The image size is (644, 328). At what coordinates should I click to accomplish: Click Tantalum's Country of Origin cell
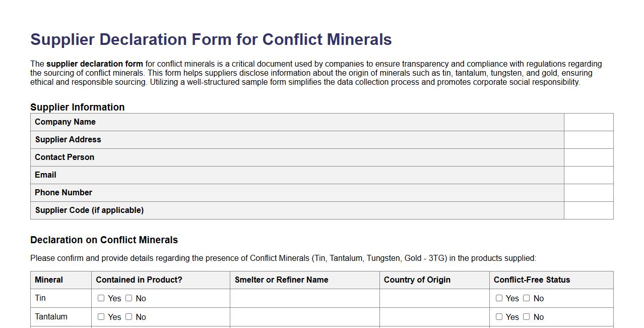point(433,317)
